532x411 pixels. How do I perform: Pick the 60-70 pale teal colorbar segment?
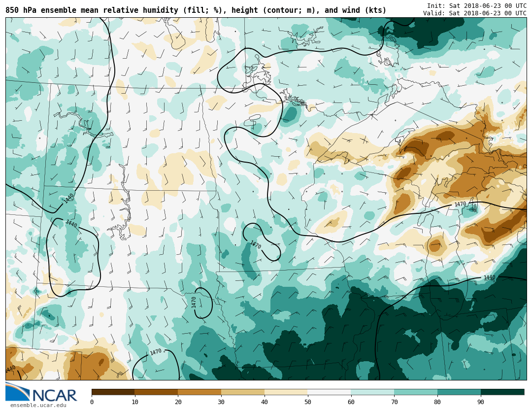tap(372, 392)
